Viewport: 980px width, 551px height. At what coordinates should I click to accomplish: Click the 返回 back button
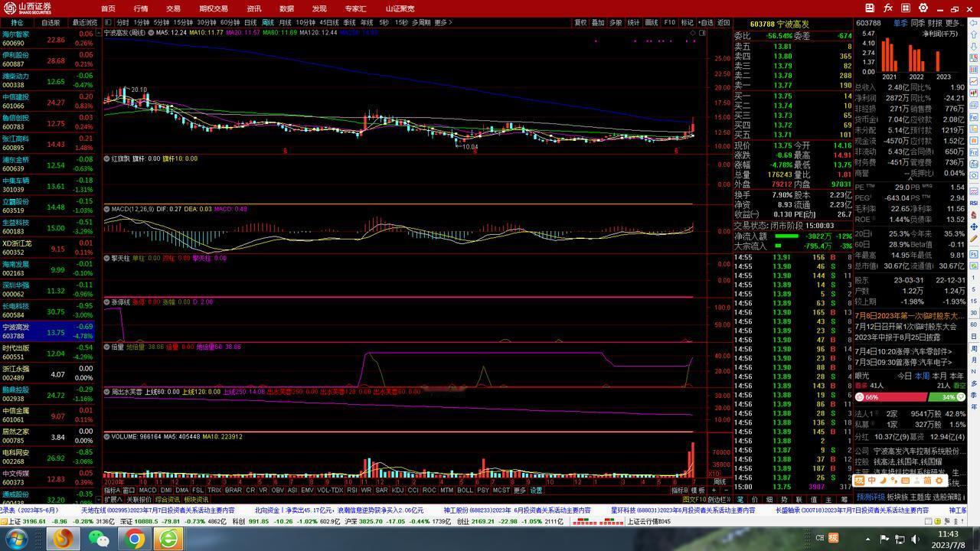(724, 23)
